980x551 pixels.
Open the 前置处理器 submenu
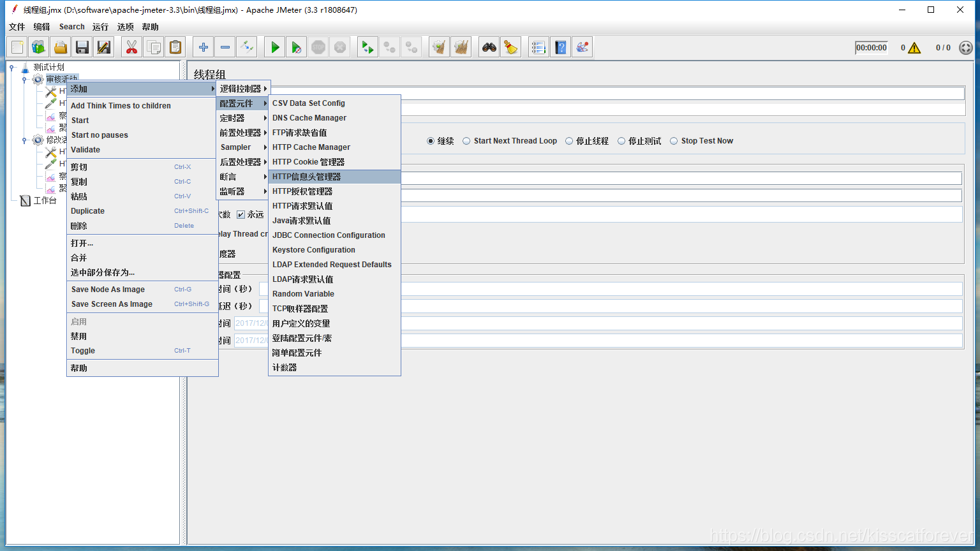coord(243,133)
